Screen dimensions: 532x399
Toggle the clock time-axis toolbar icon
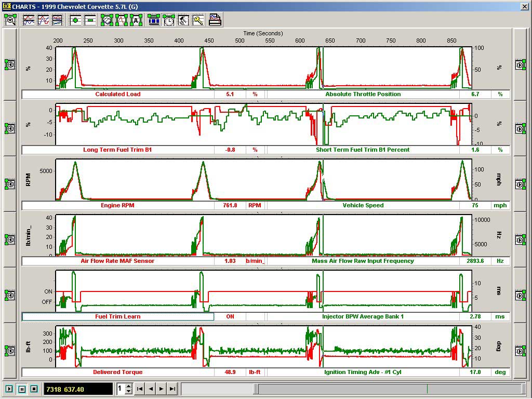[x=169, y=20]
